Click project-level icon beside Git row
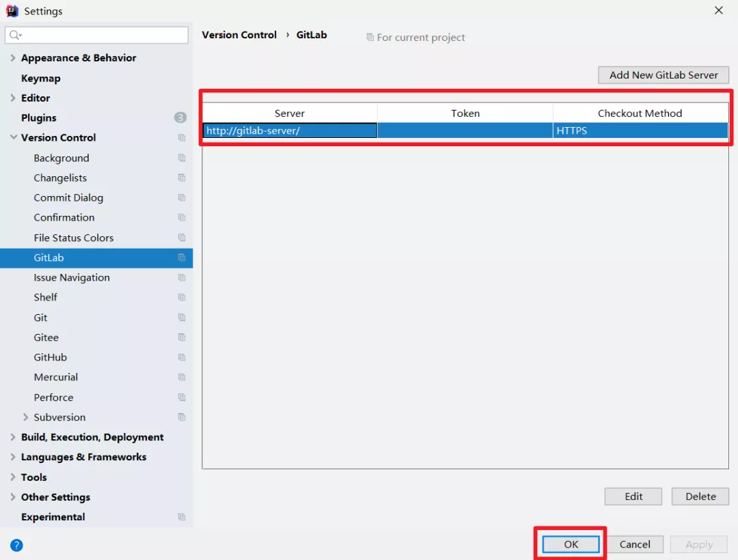Screen dimensions: 738x560 point(182,318)
